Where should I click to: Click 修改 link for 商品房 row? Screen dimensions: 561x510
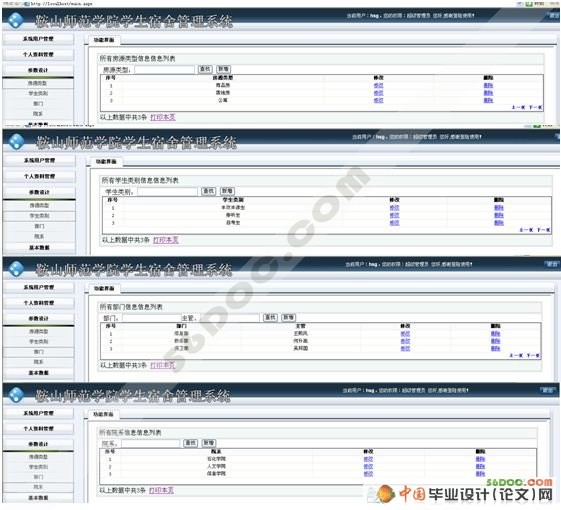click(379, 85)
